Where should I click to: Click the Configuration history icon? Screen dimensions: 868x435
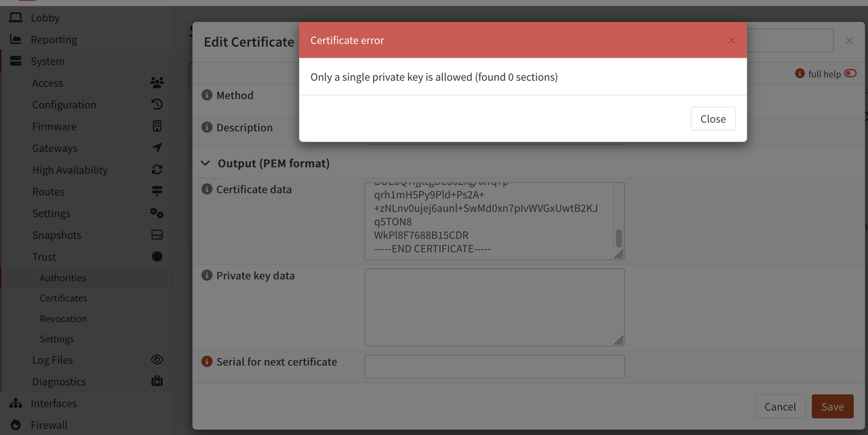(157, 105)
